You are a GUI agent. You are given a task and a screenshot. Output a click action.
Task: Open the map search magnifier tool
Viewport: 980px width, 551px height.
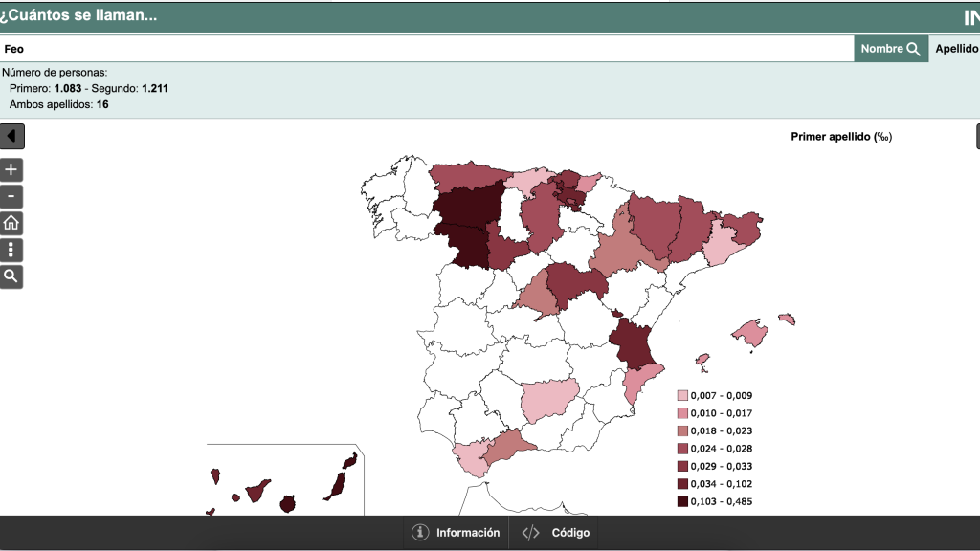pos(11,277)
